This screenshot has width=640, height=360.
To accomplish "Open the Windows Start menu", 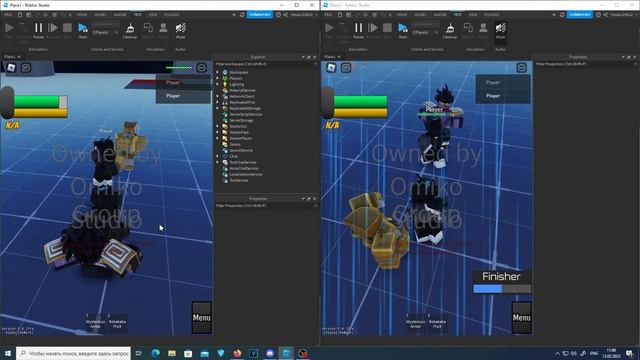I will 8,353.
